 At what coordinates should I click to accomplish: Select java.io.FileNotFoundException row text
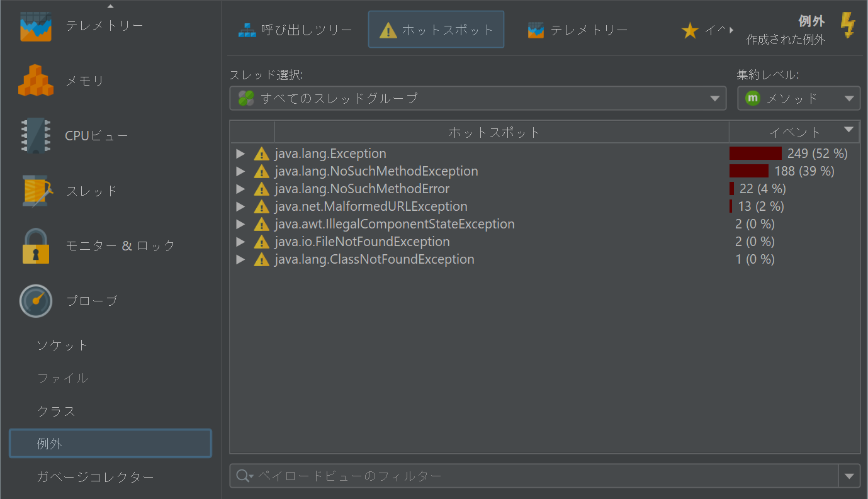pyautogui.click(x=363, y=242)
